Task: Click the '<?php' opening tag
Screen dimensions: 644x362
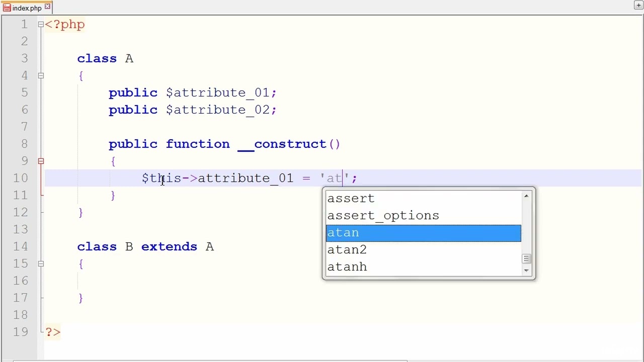Action: [65, 25]
